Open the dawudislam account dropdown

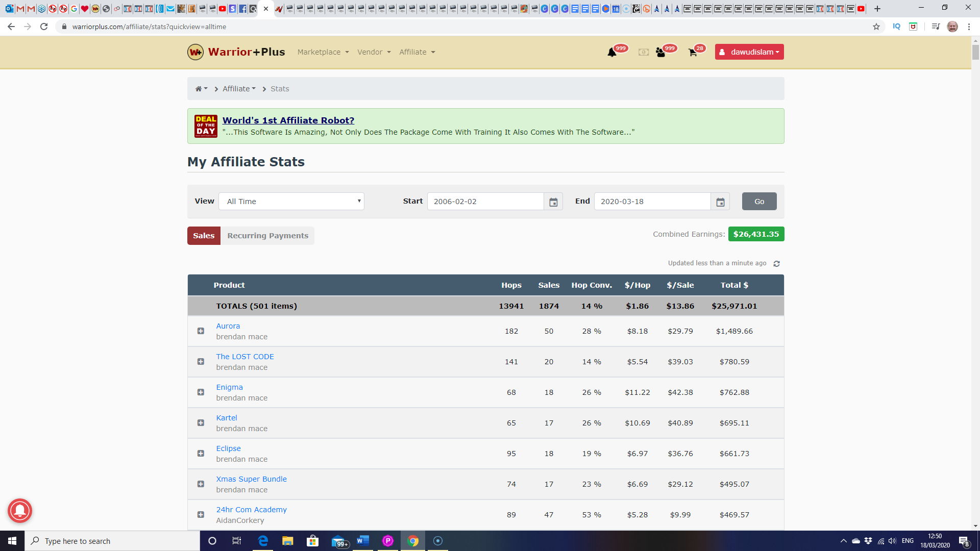click(x=749, y=52)
